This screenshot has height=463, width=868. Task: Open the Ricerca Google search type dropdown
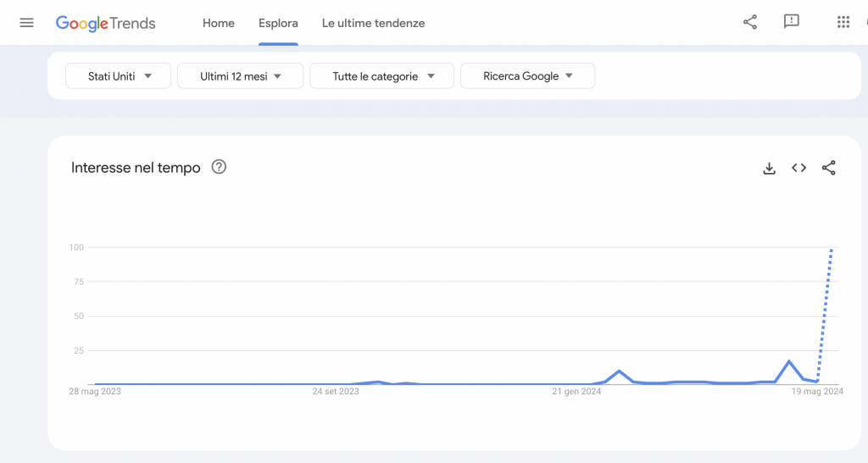point(527,75)
